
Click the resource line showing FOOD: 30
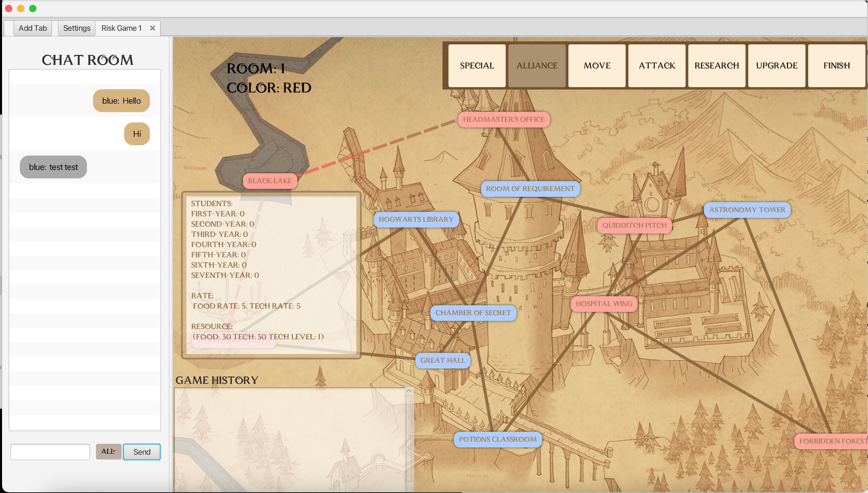click(258, 337)
